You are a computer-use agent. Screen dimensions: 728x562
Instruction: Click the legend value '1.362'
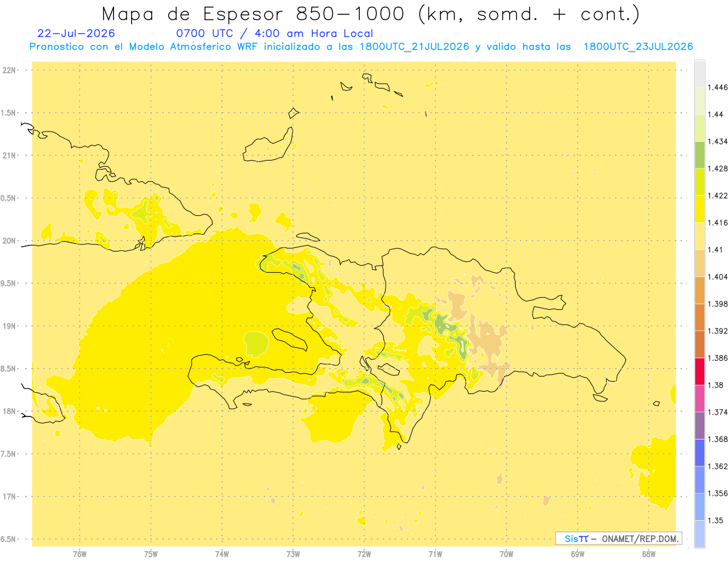[719, 466]
